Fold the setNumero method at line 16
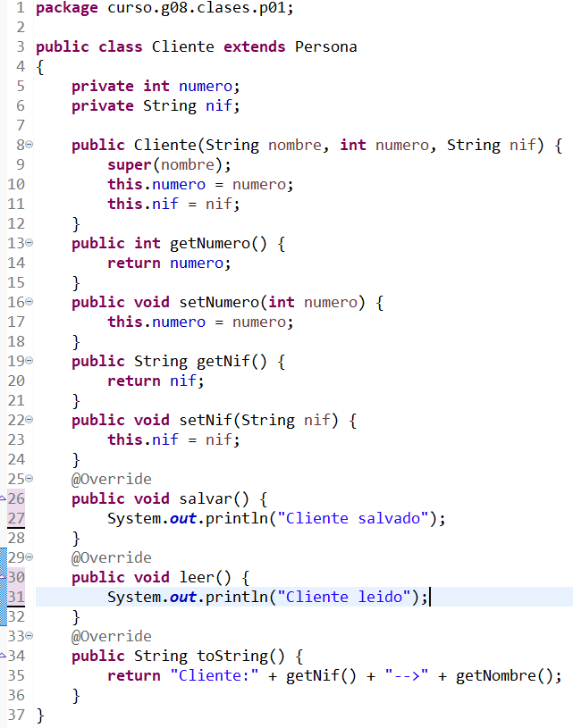 click(x=29, y=301)
